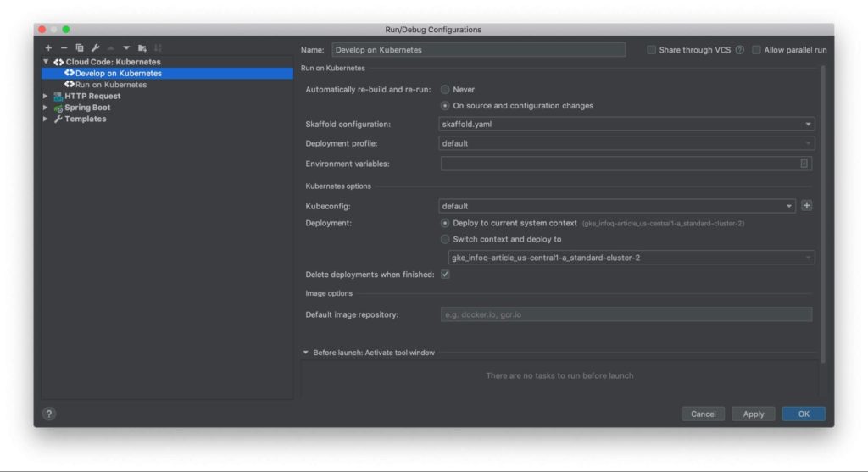Open Skaffold configuration dropdown
This screenshot has width=868, height=472.
[x=626, y=124]
